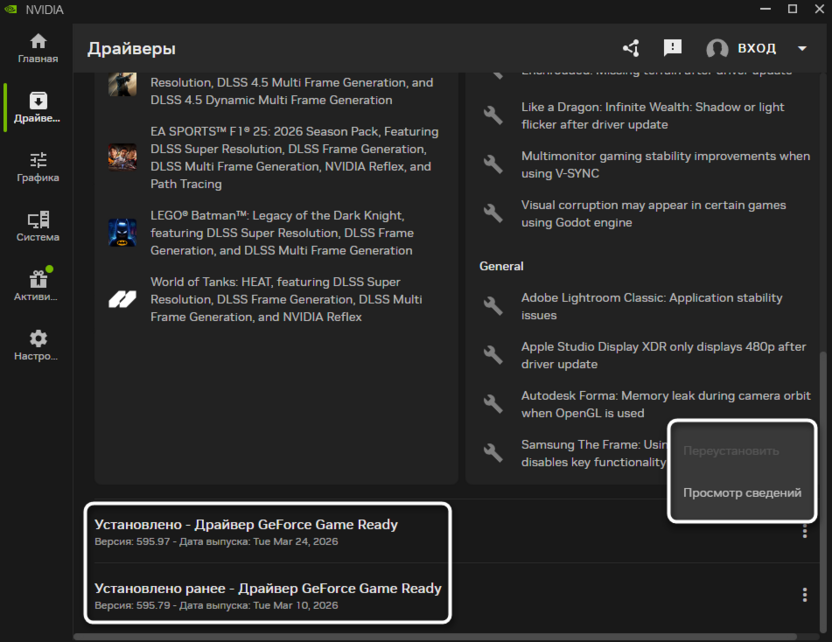Click wrench icon for Autodesk Forma fix
This screenshot has height=642, width=832.
pos(493,404)
